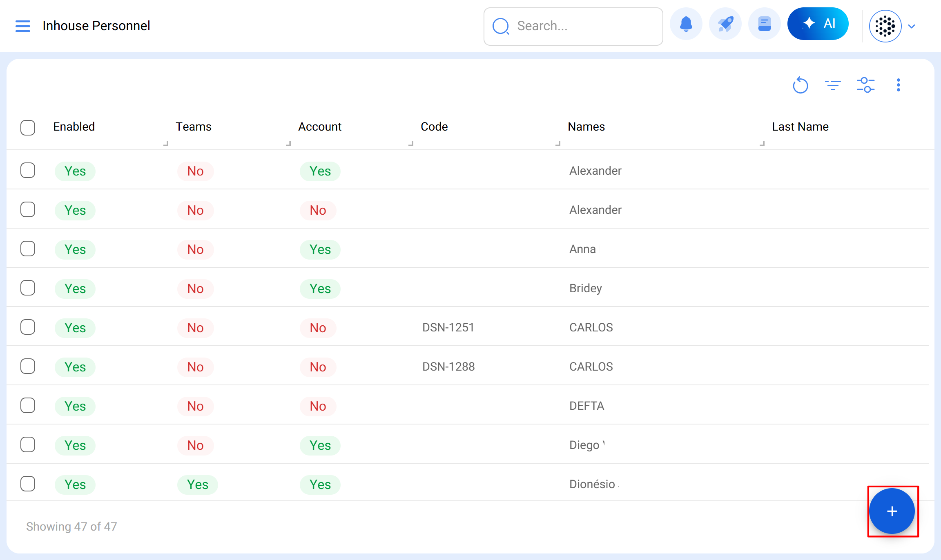The image size is (941, 560).
Task: Toggle the select-all header checkbox
Action: [28, 127]
